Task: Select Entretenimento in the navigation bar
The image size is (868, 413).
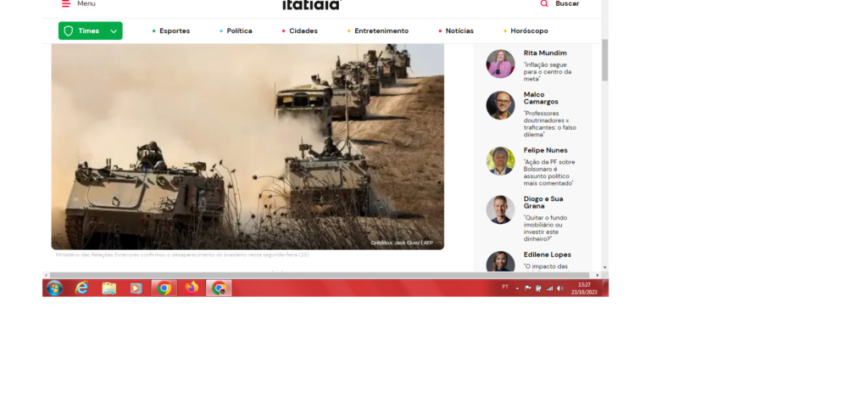Action: coord(381,31)
